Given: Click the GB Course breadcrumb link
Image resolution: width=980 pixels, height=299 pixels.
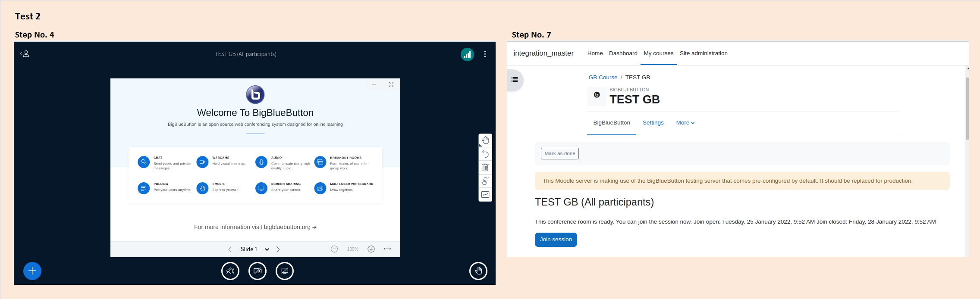Looking at the screenshot, I should 603,78.
